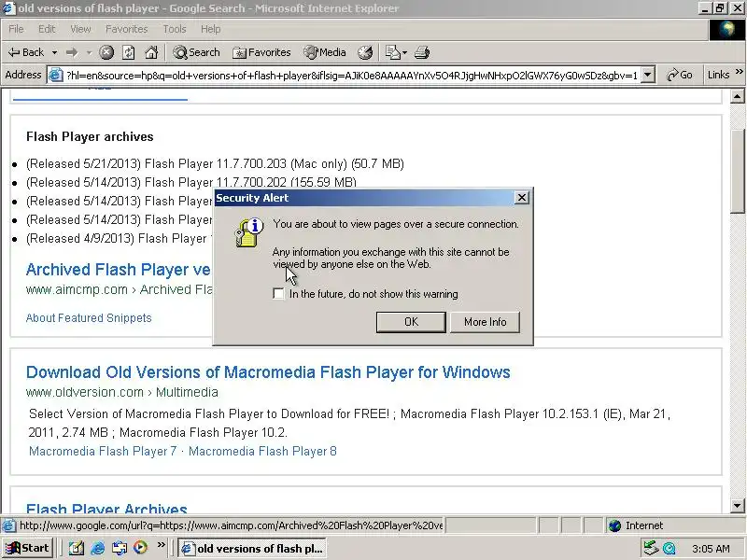
Task: Open the Tools menu
Action: click(x=175, y=29)
